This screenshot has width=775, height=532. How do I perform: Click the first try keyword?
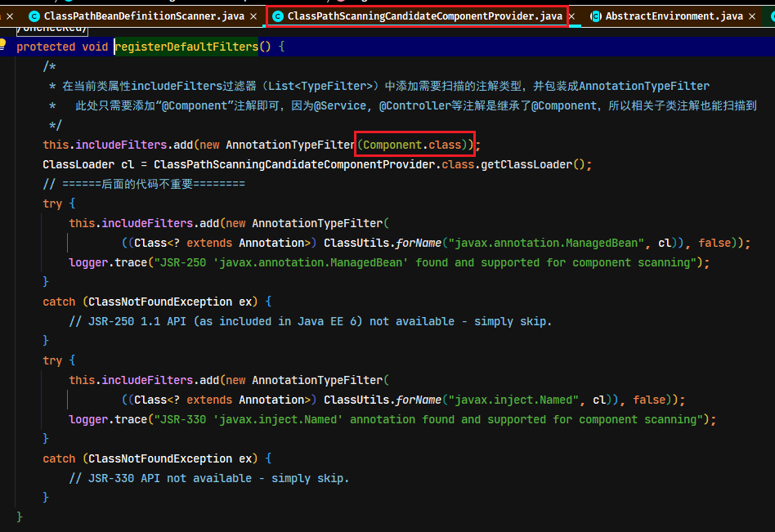click(x=52, y=204)
